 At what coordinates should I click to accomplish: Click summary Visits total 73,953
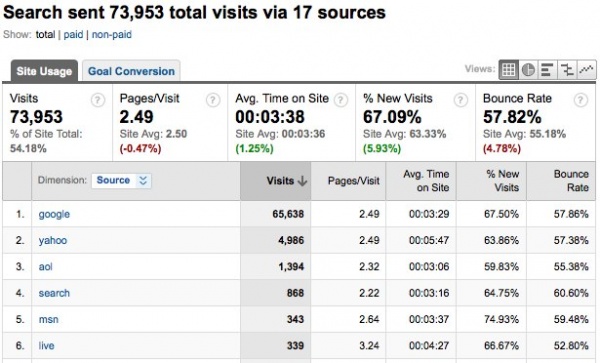tap(36, 117)
